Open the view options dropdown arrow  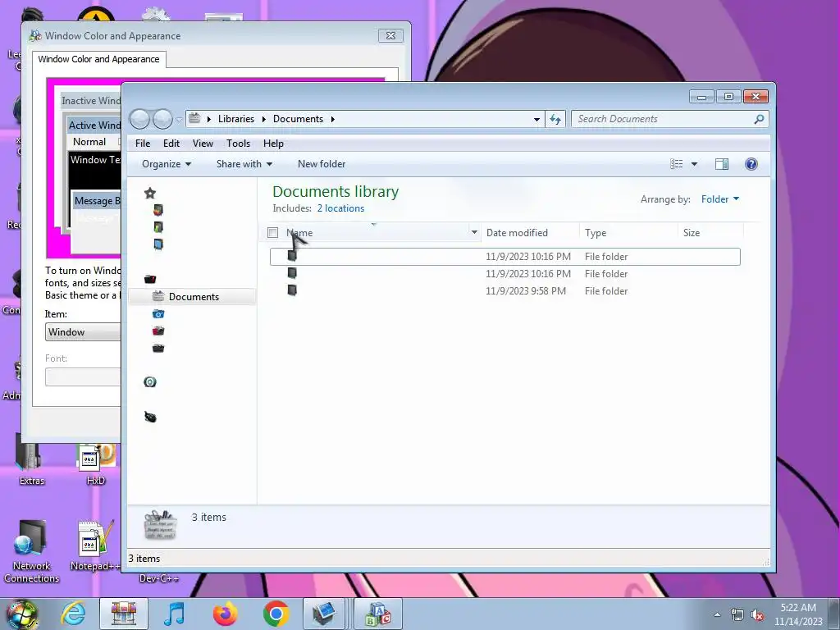pos(694,164)
